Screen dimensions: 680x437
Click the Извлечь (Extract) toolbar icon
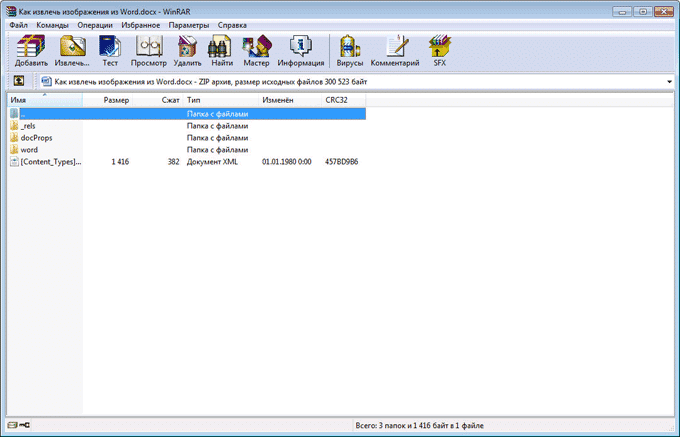(x=72, y=46)
